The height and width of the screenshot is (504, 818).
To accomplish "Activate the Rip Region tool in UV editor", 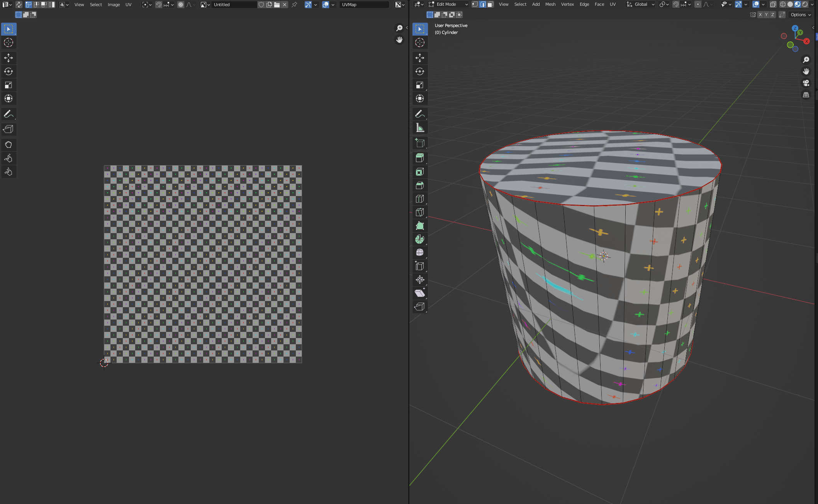I will coord(8,129).
